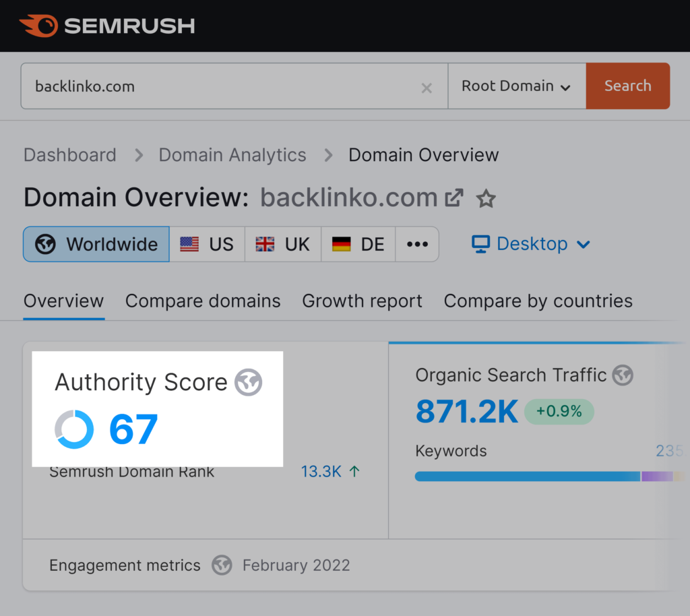690x616 pixels.
Task: Switch to the Growth report tab
Action: pyautogui.click(x=362, y=301)
